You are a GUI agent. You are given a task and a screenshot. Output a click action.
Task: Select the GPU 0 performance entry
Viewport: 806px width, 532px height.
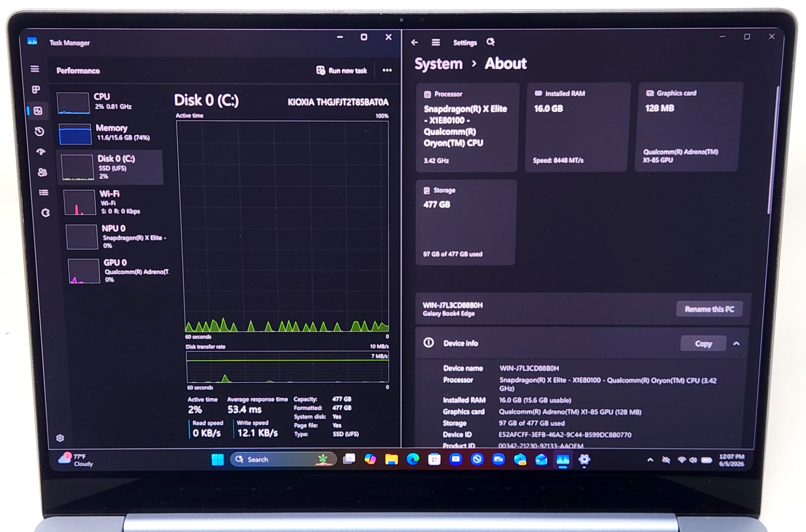119,270
